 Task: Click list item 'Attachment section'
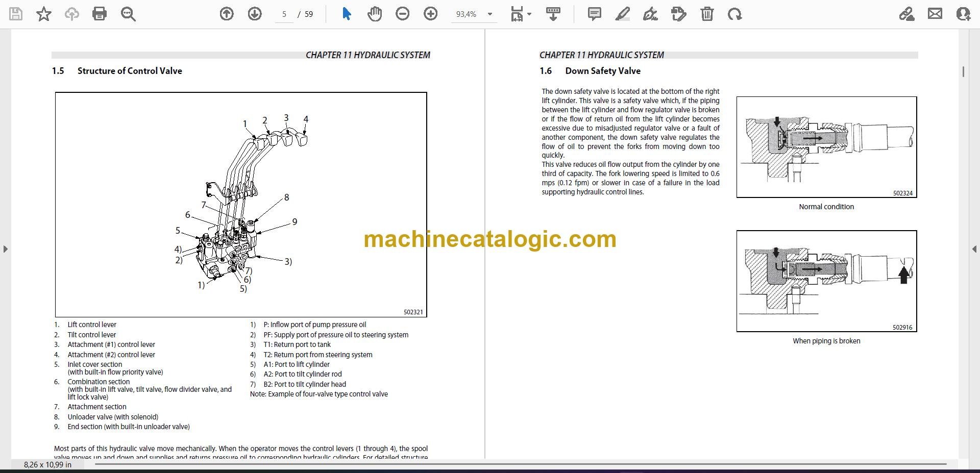coord(97,407)
